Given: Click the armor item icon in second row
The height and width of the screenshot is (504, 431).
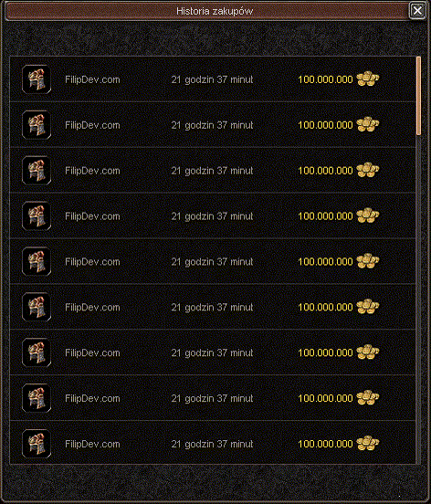Looking at the screenshot, I should [x=37, y=125].
